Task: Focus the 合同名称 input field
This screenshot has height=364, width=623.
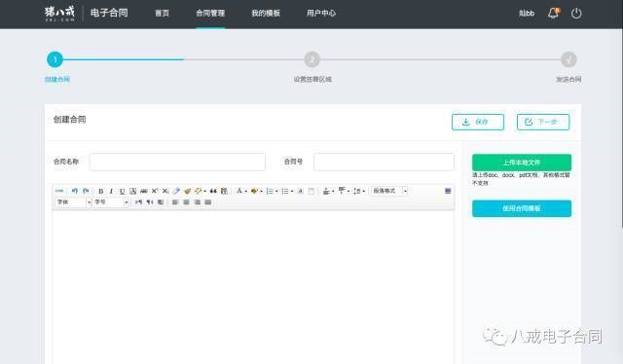Action: coord(177,162)
